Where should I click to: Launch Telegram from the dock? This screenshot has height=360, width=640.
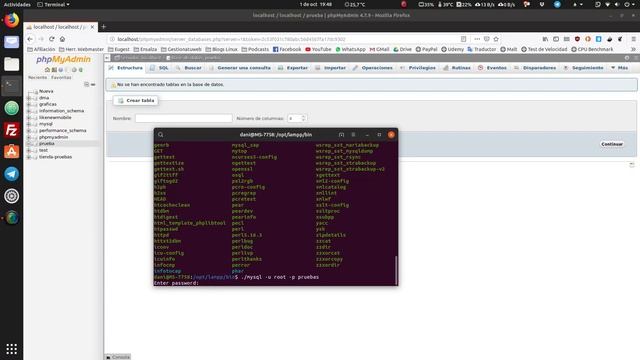pos(11,174)
